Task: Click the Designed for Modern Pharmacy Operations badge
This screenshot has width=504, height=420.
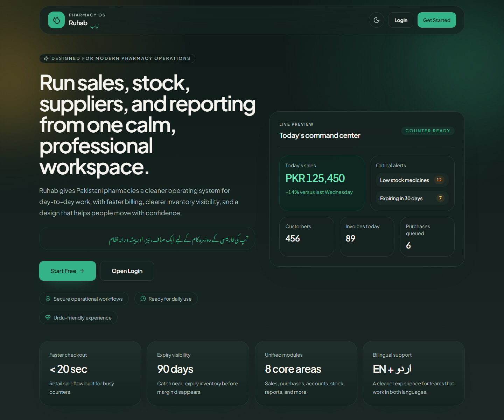Action: pyautogui.click(x=117, y=58)
